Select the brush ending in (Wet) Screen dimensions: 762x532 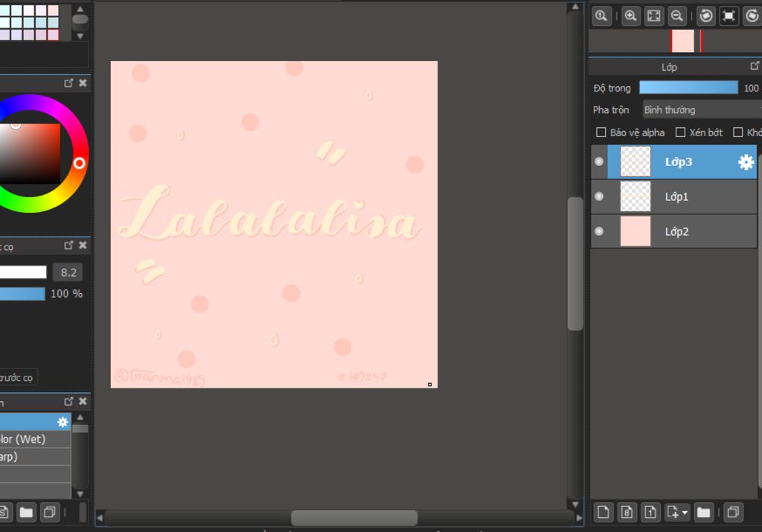[36, 439]
